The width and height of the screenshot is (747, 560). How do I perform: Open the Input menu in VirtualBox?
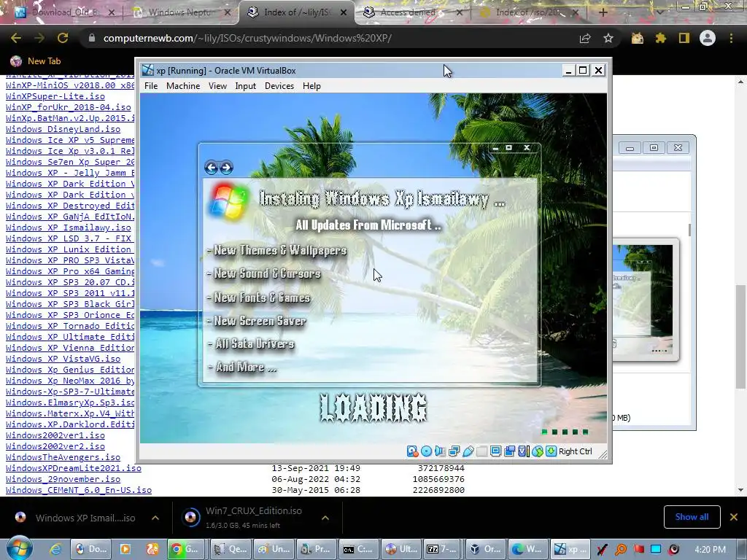(245, 86)
